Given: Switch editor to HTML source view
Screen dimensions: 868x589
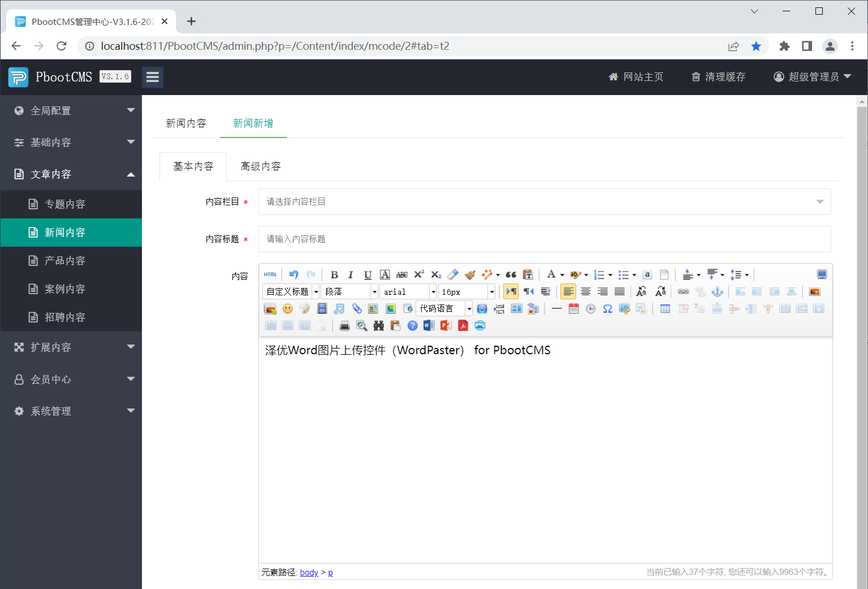Looking at the screenshot, I should (x=270, y=274).
